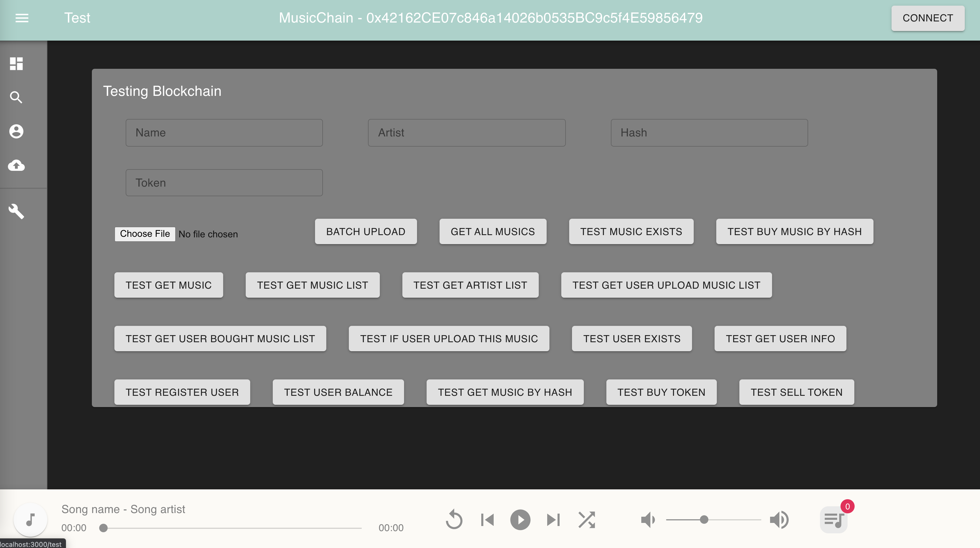Click the Choose File button
The width and height of the screenshot is (980, 548).
pyautogui.click(x=145, y=234)
